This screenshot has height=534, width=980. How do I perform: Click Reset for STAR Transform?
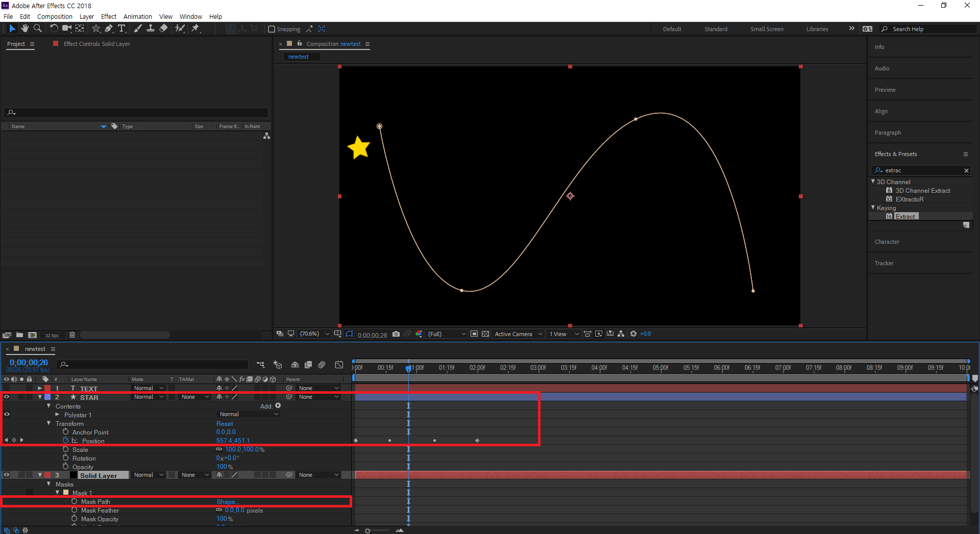tap(225, 423)
